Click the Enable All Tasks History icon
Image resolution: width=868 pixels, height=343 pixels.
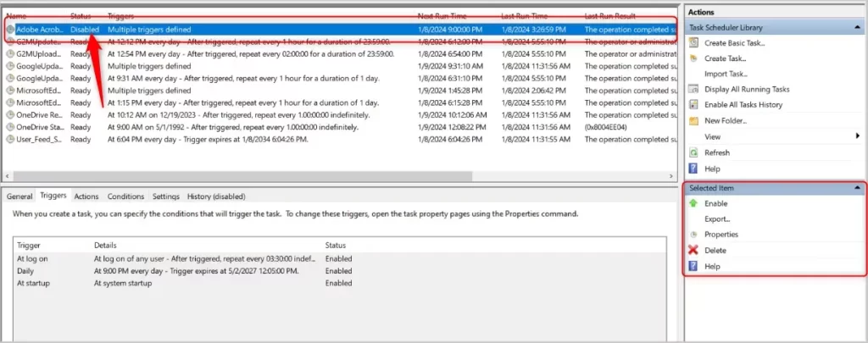coord(693,104)
